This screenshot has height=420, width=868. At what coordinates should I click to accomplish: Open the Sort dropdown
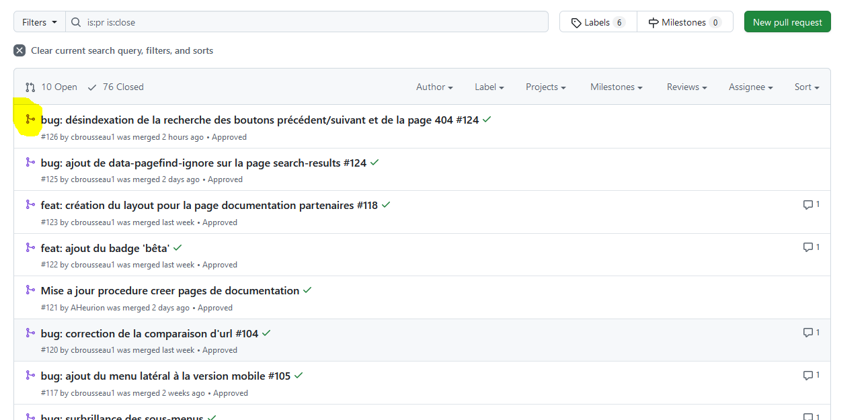[x=805, y=87]
